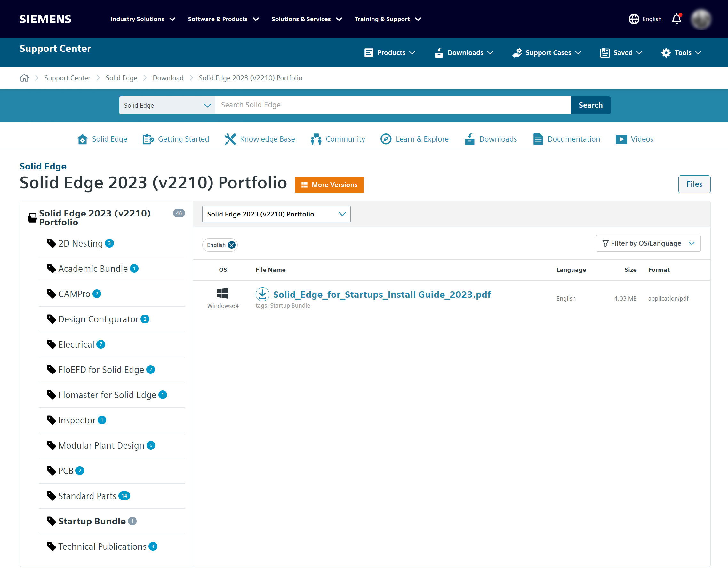Expand the product selector showing Solid Edge

click(167, 105)
